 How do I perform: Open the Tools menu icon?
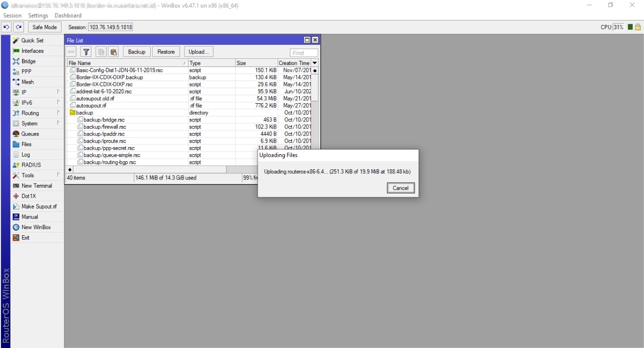(x=16, y=175)
